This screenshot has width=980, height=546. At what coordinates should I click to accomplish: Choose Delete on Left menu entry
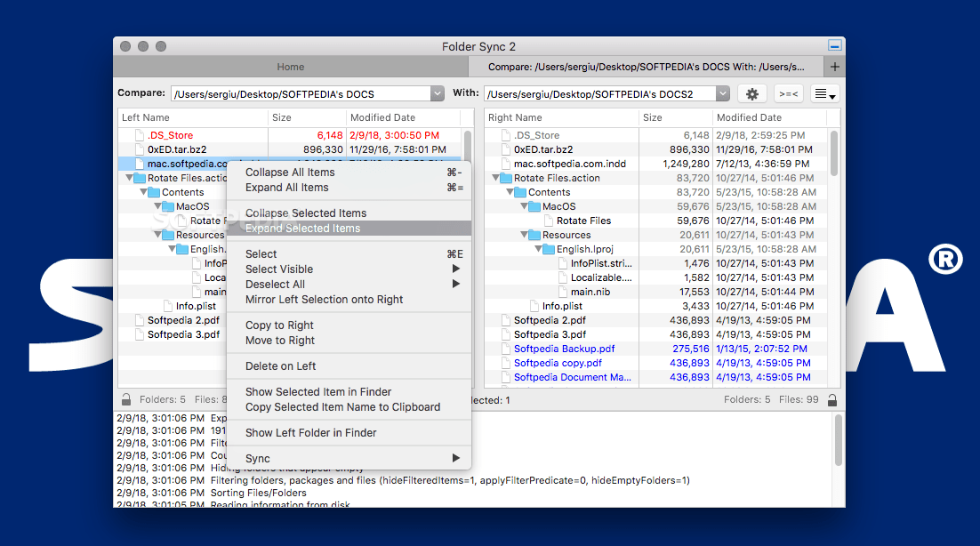[349, 366]
